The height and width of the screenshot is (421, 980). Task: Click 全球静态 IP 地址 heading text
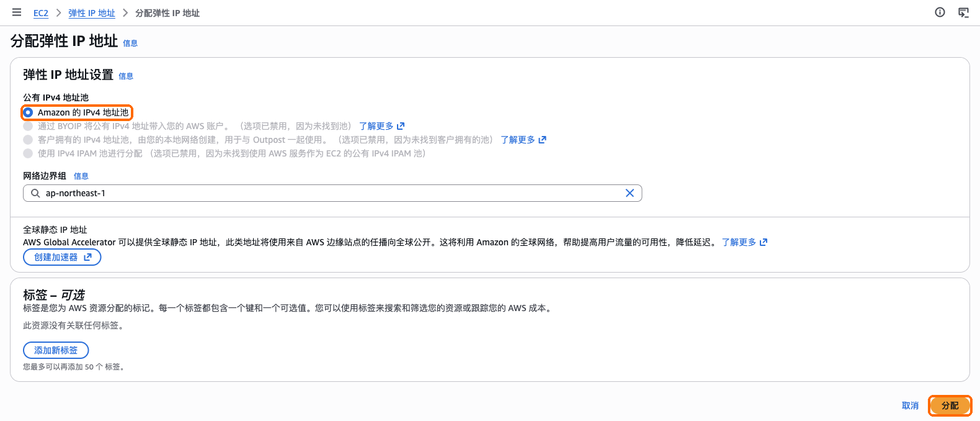pos(55,230)
